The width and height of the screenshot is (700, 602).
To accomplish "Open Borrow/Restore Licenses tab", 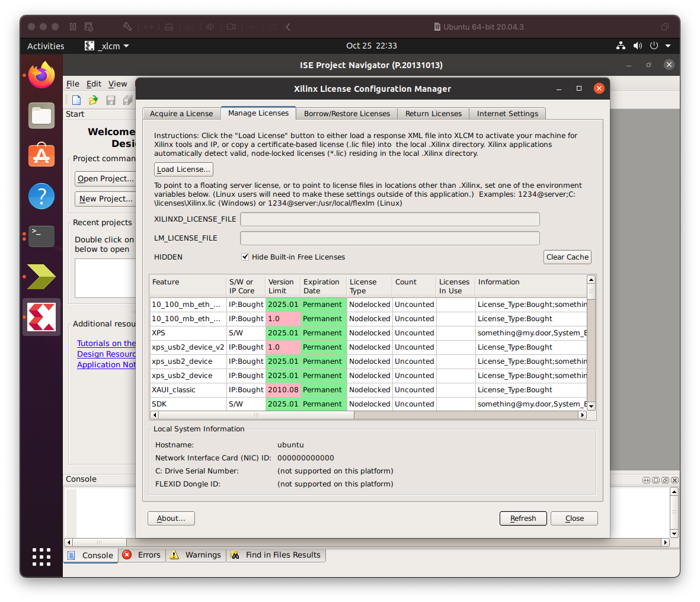I will click(x=347, y=113).
